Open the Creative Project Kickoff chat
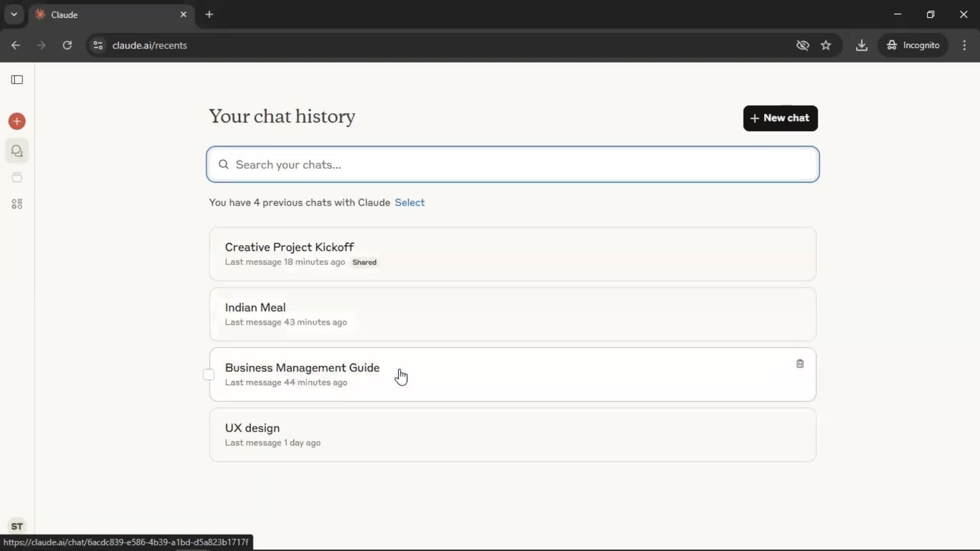Viewport: 980px width, 551px height. (x=512, y=254)
